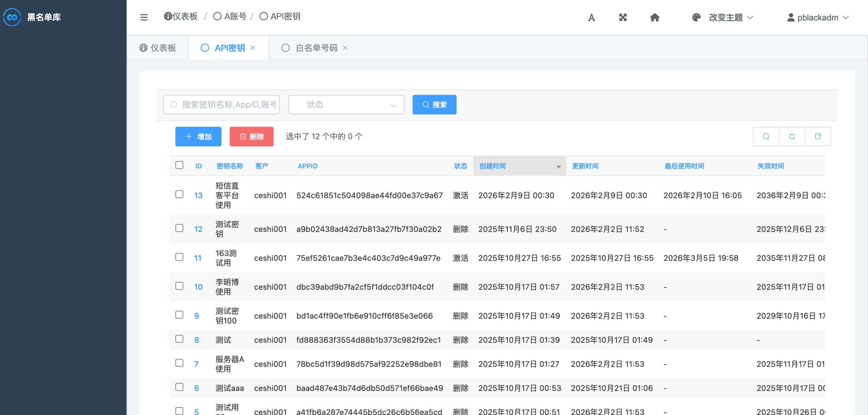Viewport: 868px width, 415px height.
Task: Click the 搜索 search button
Action: tap(434, 105)
